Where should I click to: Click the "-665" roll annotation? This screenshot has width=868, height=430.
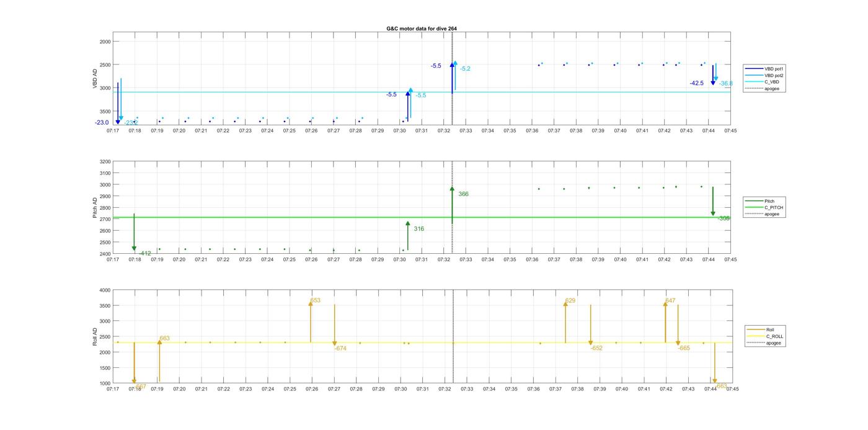coord(684,348)
